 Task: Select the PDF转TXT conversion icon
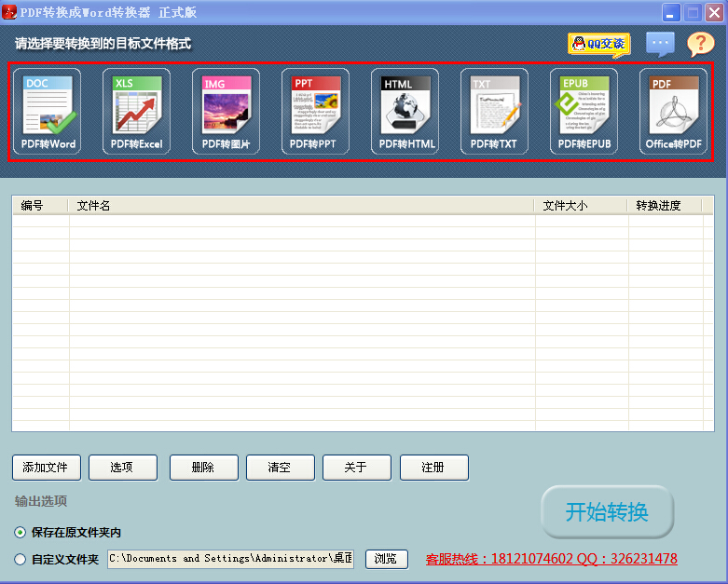pyautogui.click(x=494, y=112)
